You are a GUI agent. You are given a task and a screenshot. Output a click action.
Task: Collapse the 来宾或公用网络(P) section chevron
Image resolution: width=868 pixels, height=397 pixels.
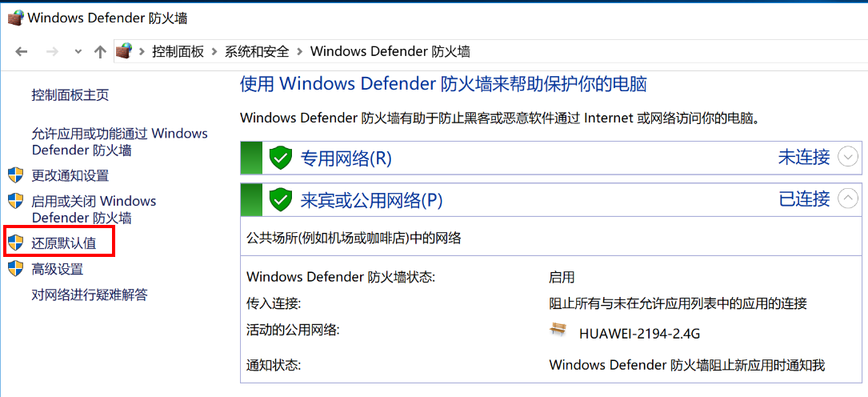coord(847,198)
